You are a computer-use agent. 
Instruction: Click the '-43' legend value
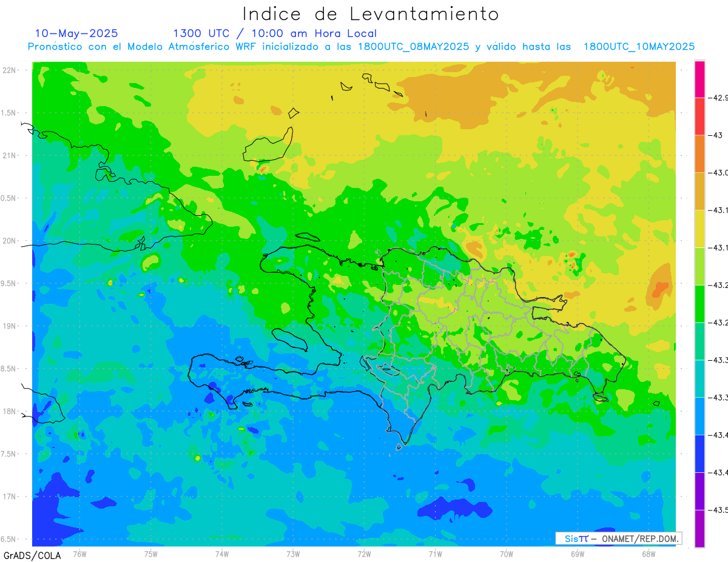tap(715, 135)
